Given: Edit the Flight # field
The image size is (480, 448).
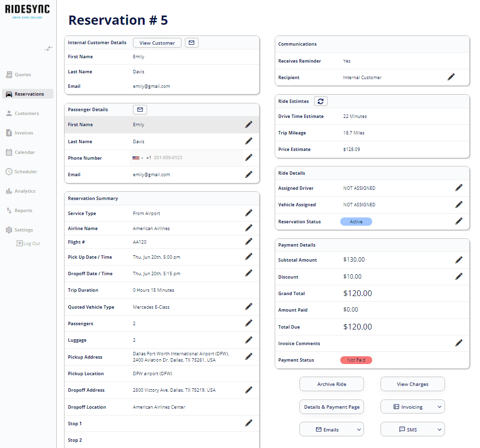Looking at the screenshot, I should pos(249,241).
